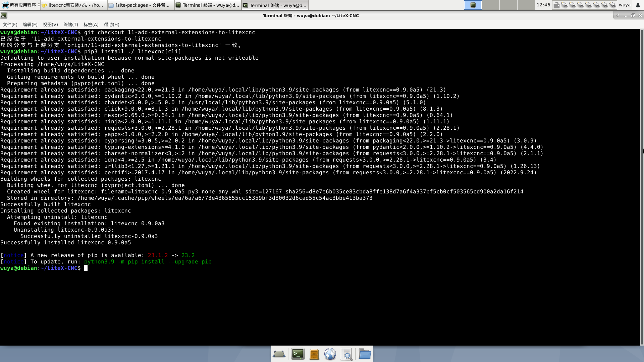Click 'Processing /home/wuya/LiteX-CNC' line
Image resolution: width=644 pixels, height=362 pixels.
52,64
